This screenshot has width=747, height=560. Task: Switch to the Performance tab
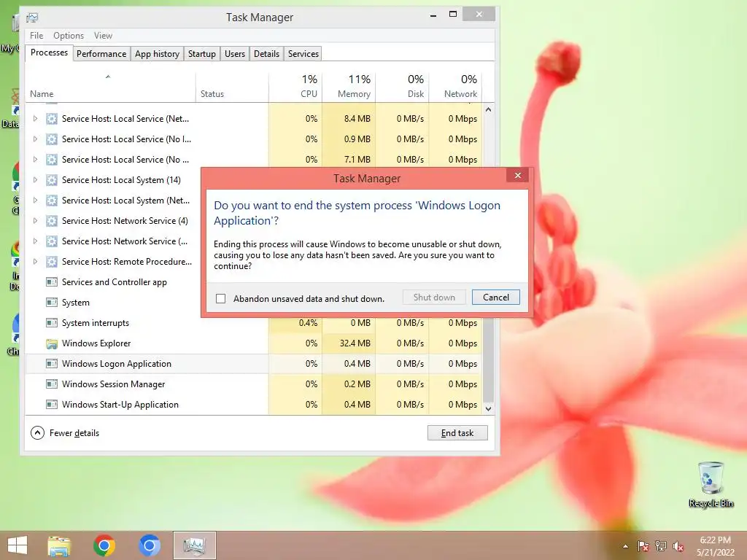101,54
